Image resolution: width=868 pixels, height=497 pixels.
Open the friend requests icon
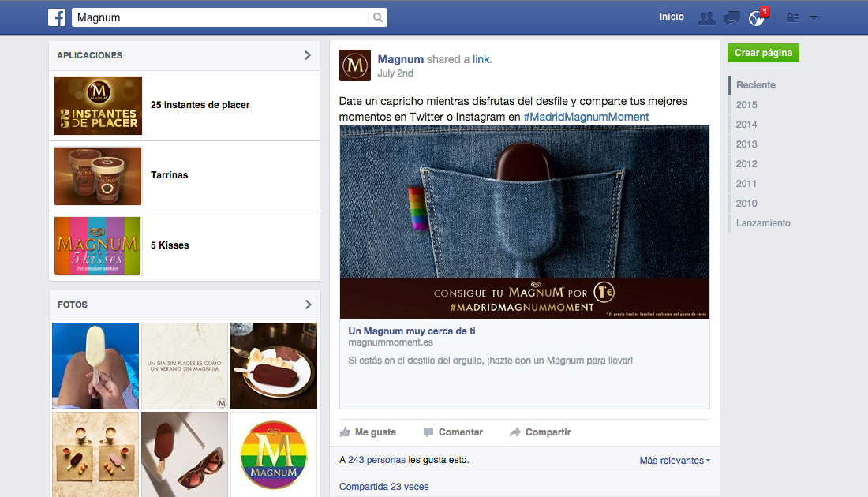click(x=706, y=17)
